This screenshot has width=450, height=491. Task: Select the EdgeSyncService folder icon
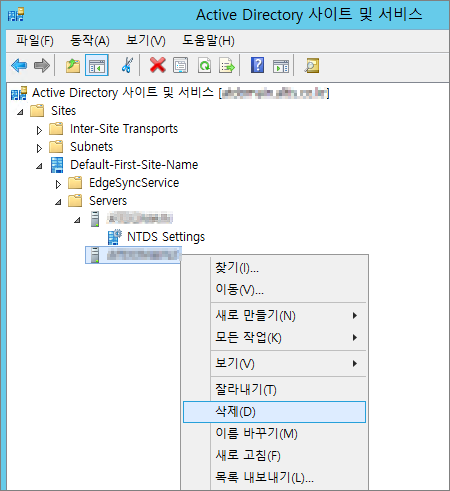pyautogui.click(x=75, y=183)
